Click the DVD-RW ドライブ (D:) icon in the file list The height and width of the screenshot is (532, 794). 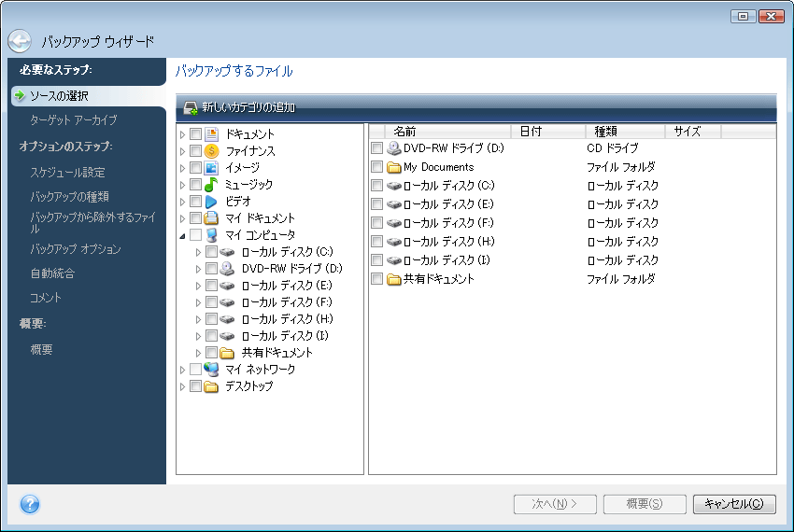coord(394,148)
